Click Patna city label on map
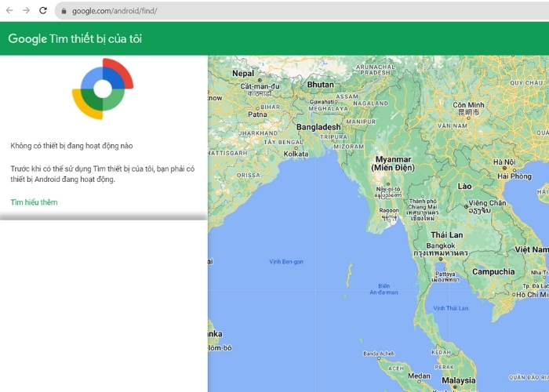 (x=257, y=114)
